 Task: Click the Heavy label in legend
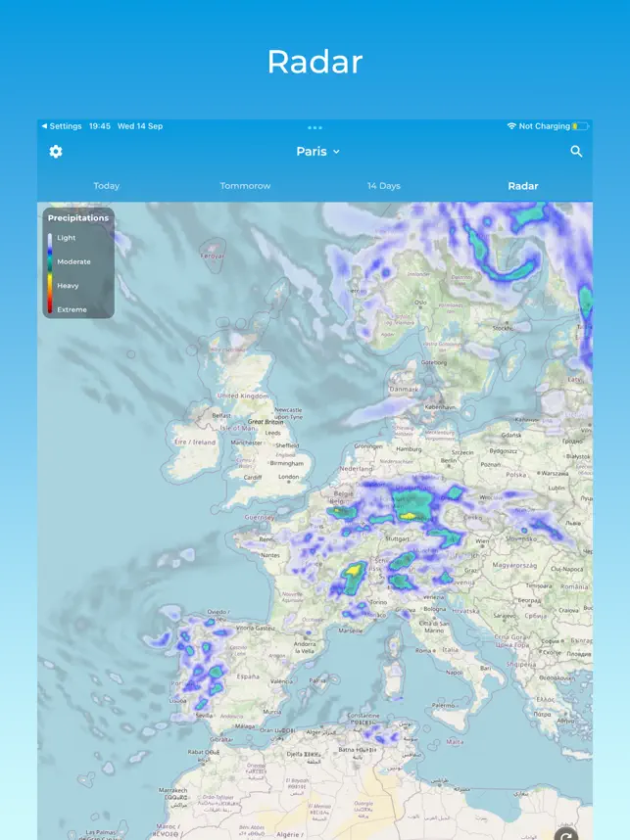tap(68, 286)
